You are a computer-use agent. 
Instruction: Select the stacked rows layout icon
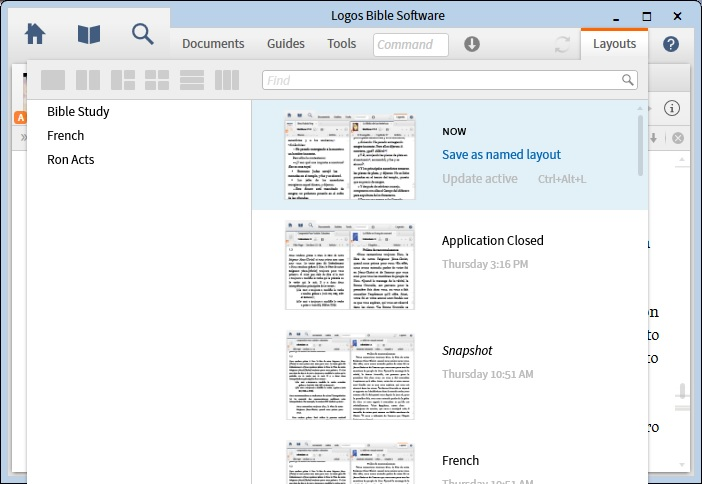192,80
